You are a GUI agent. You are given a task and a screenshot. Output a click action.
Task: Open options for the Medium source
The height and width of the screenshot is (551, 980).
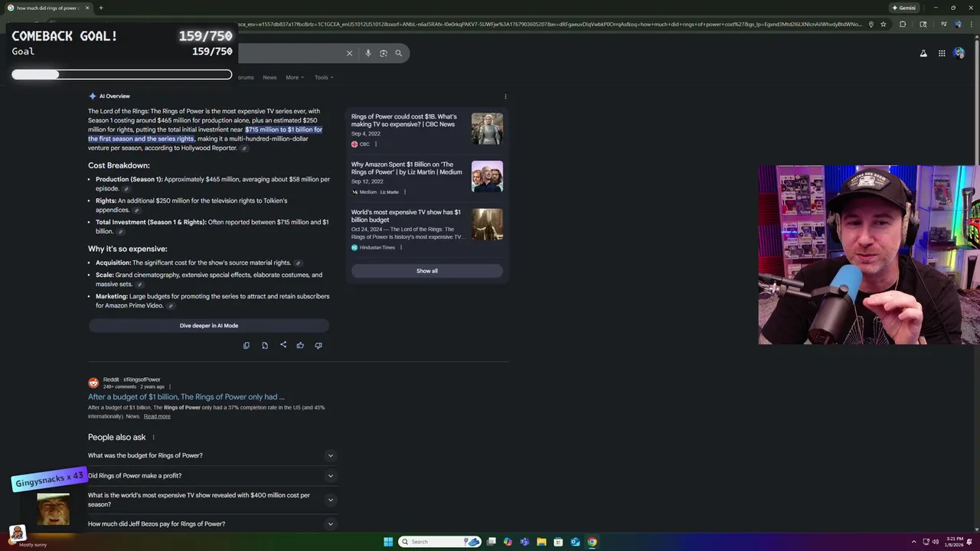(x=405, y=192)
